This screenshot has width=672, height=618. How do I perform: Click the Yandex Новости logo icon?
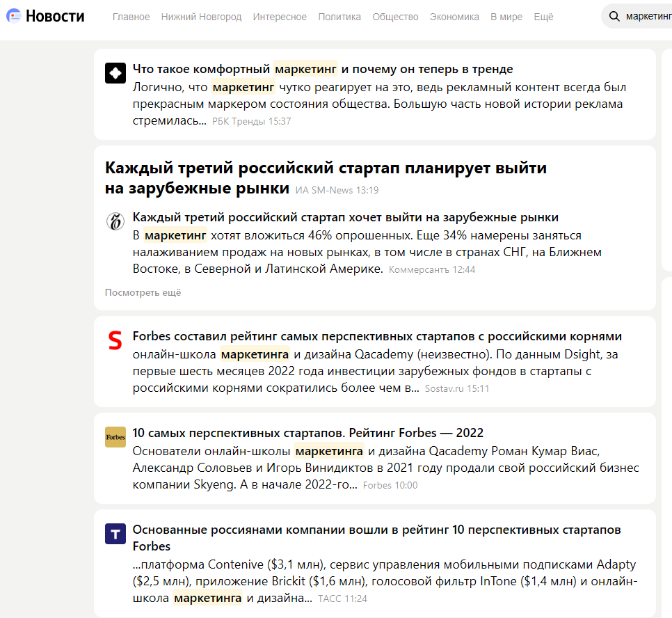[13, 17]
